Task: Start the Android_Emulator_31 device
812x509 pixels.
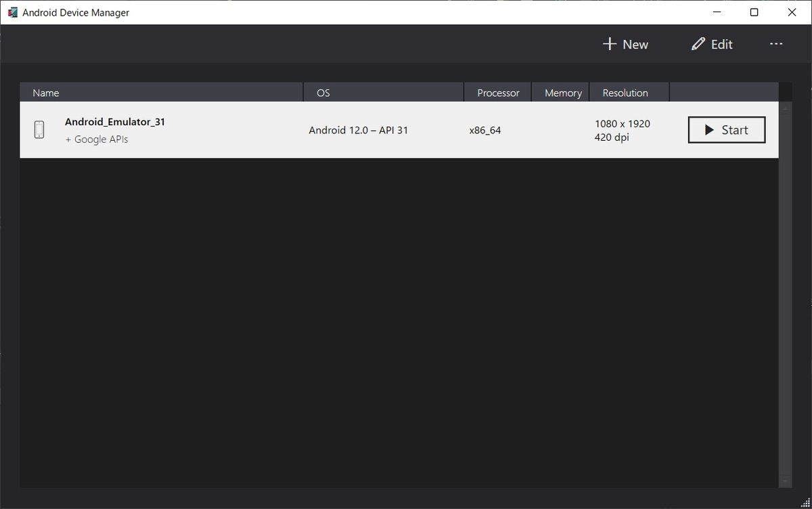Action: click(726, 129)
